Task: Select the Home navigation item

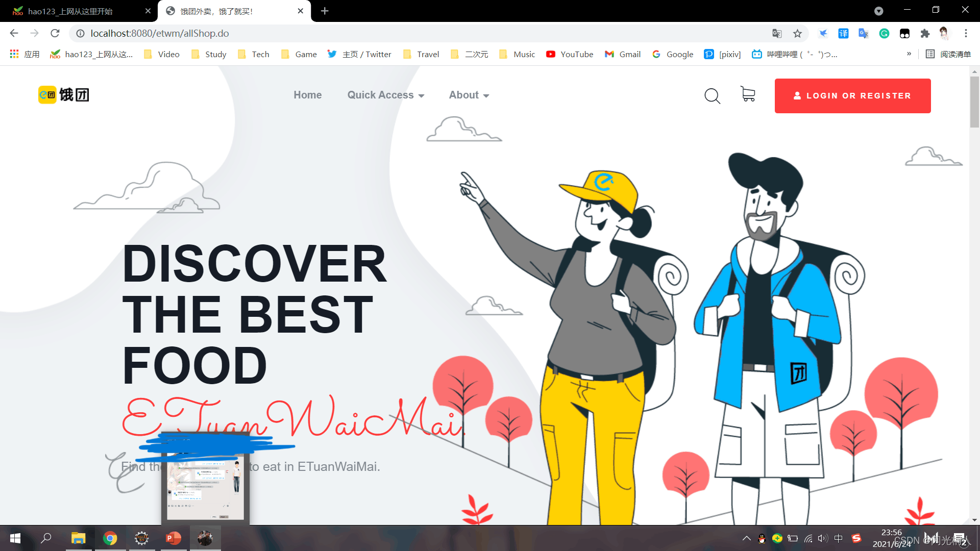Action: (307, 95)
